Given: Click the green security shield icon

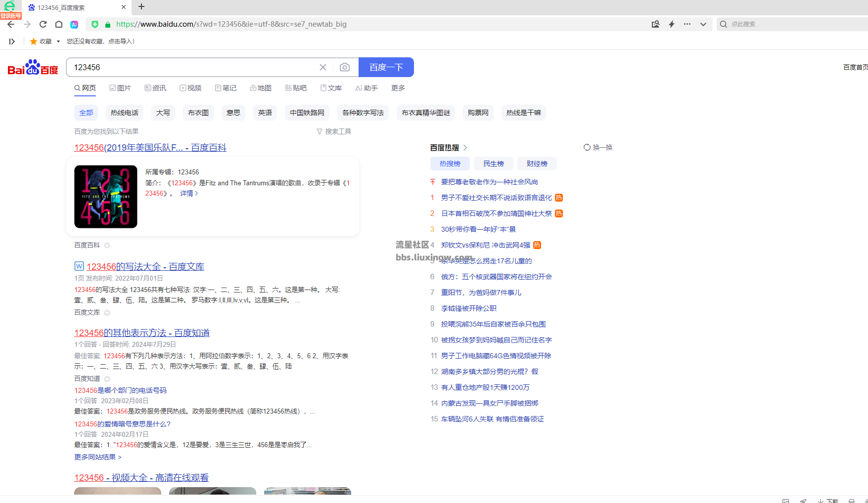Looking at the screenshot, I should point(95,24).
